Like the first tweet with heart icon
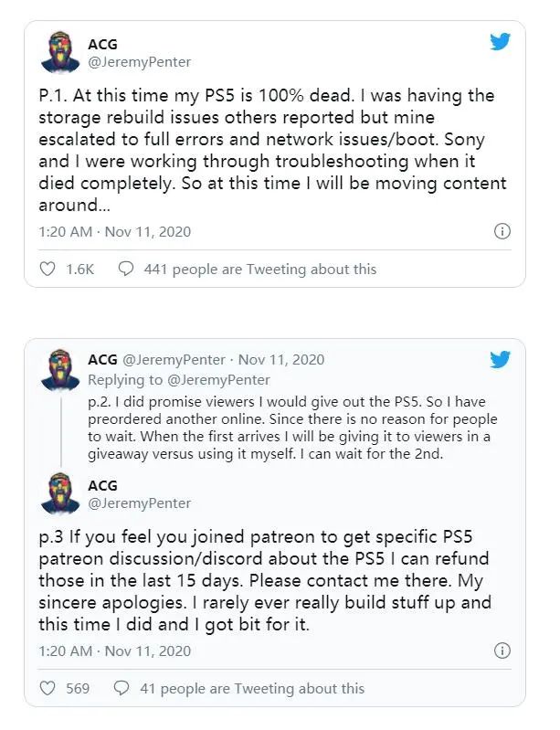The height and width of the screenshot is (730, 560). tap(49, 269)
